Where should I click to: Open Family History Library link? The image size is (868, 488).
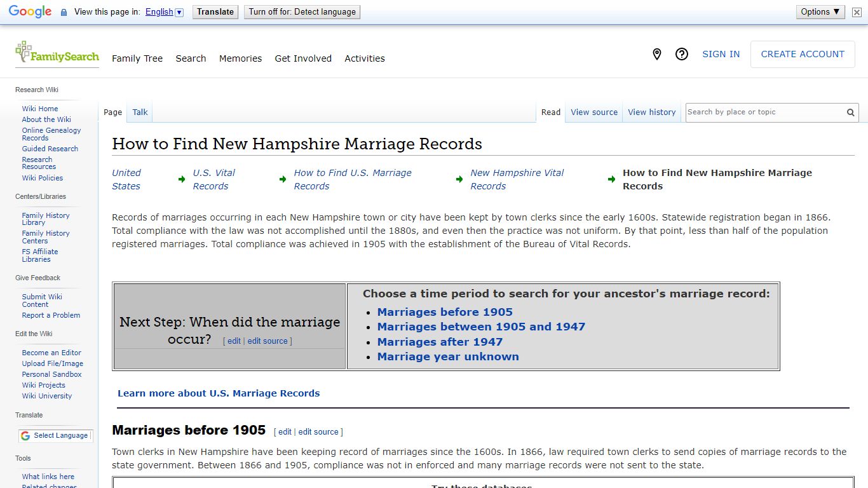tap(46, 219)
